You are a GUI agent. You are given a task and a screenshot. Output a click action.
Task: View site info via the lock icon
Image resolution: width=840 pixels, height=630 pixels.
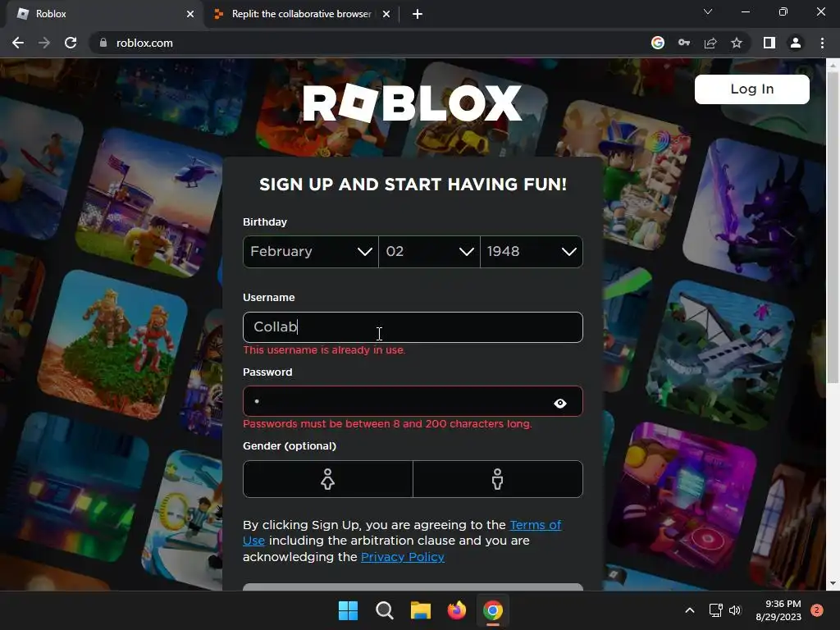pyautogui.click(x=103, y=43)
